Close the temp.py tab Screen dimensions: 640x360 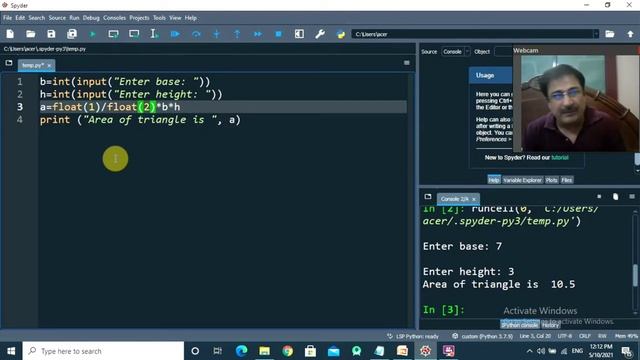tap(49, 65)
